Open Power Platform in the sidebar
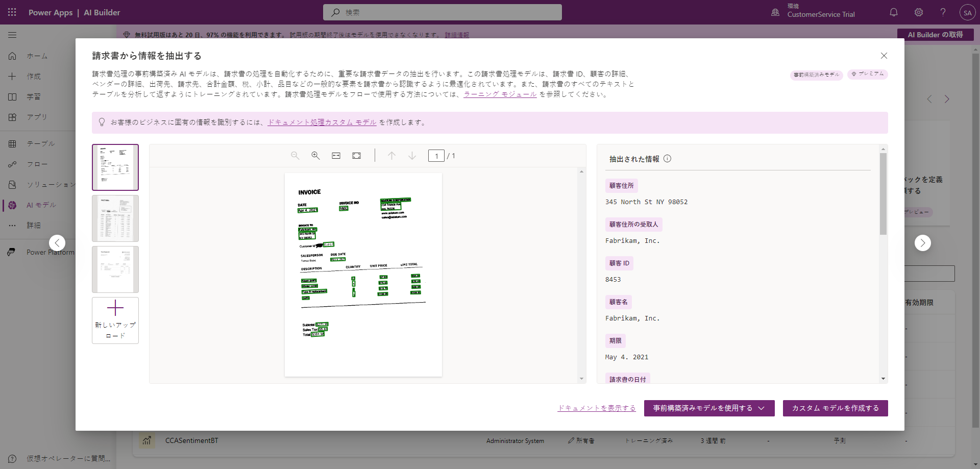The image size is (980, 469). [x=50, y=252]
